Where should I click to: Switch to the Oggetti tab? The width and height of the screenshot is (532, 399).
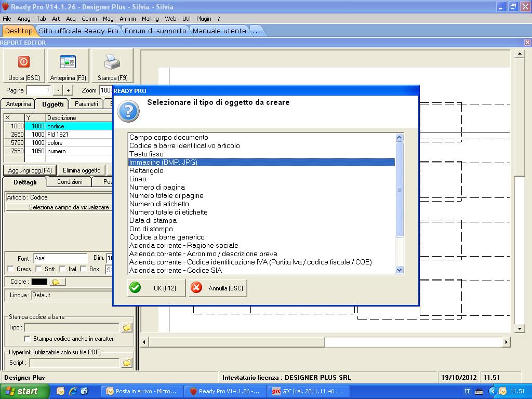(52, 104)
